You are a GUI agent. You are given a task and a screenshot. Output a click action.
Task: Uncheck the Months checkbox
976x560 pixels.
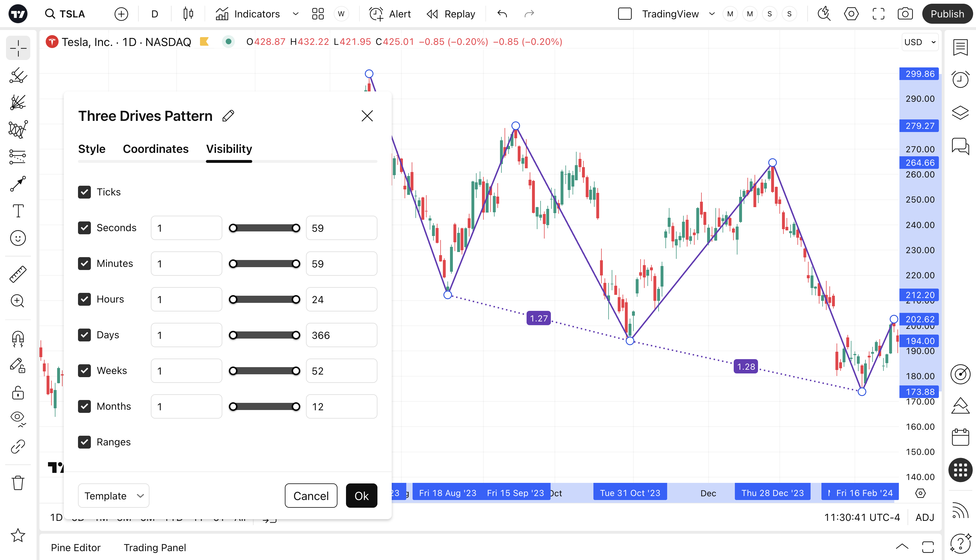pyautogui.click(x=84, y=407)
